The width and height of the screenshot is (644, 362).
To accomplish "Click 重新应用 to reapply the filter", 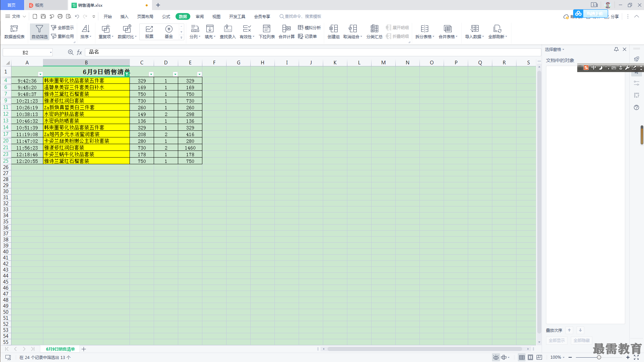I will click(x=62, y=36).
